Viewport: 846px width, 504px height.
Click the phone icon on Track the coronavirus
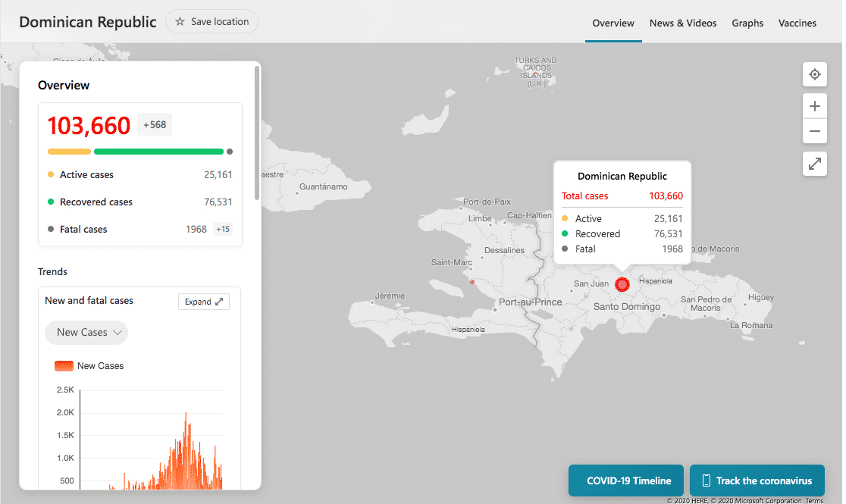click(706, 481)
